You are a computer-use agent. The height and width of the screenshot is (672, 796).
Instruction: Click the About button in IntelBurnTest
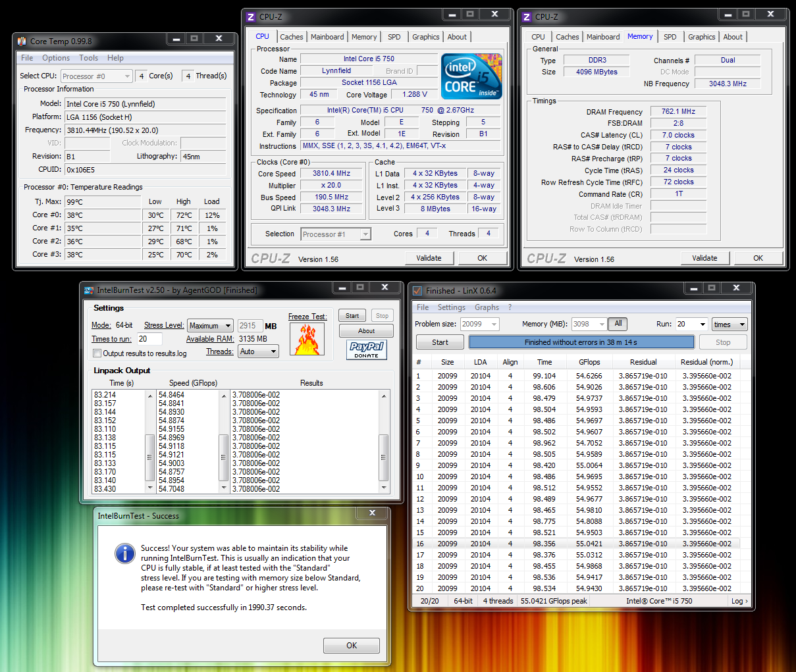366,331
